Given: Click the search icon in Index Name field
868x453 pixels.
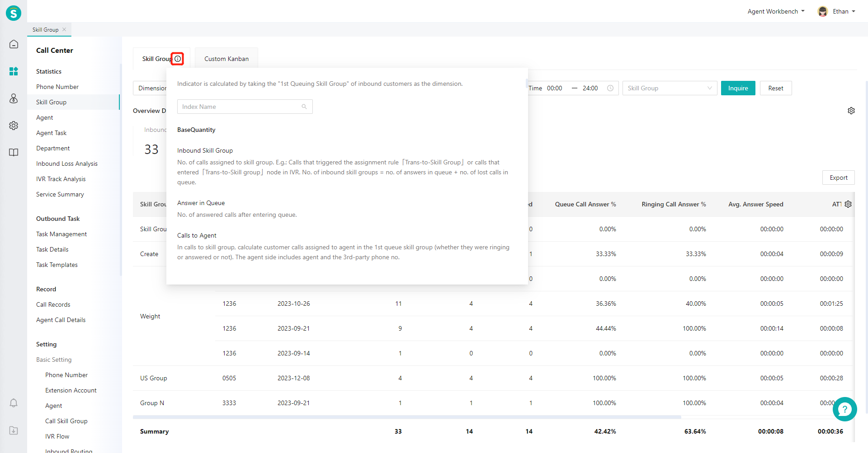Looking at the screenshot, I should 304,107.
